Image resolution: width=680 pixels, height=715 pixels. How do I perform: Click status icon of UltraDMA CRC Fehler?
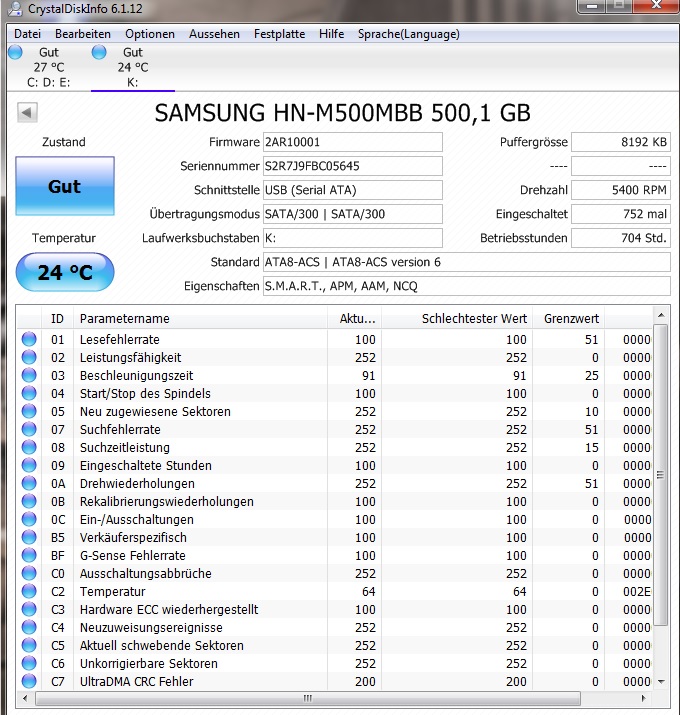(29, 681)
